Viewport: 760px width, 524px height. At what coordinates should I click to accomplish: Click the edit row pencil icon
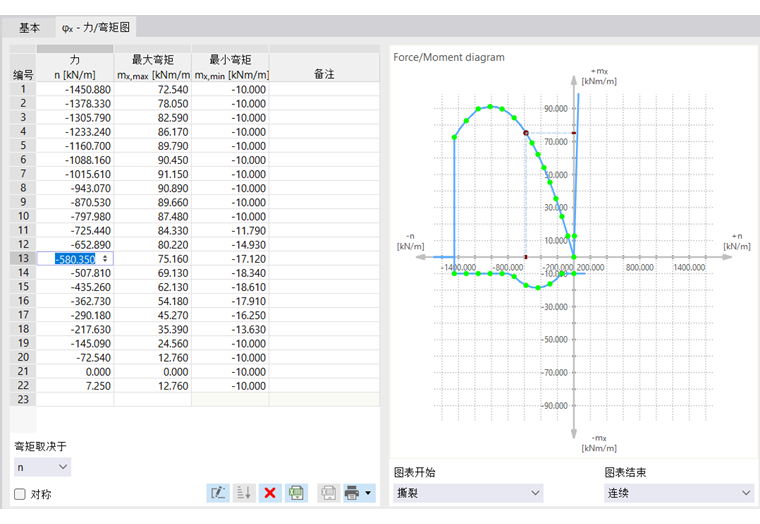[218, 493]
